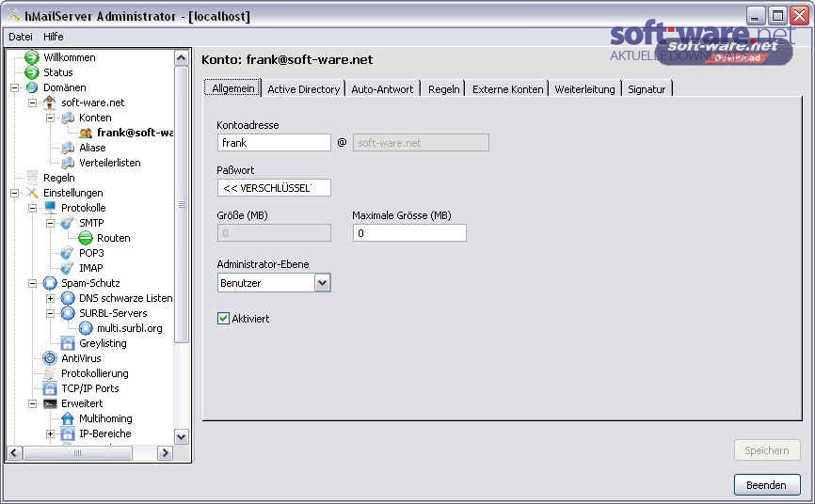
Task: Click the Maximale Grösse (MB) field
Action: tap(409, 233)
